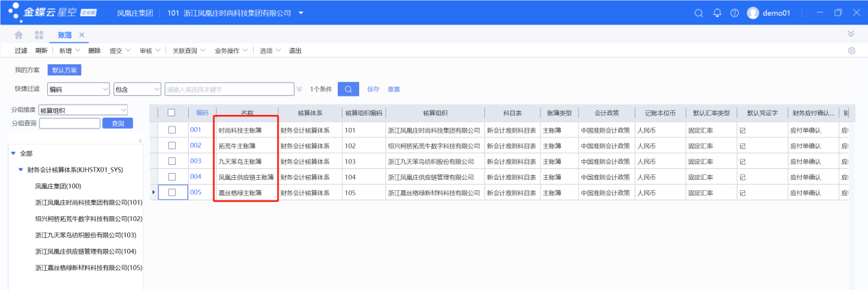
Task: Collapse 财务会计核算体系 tree node
Action: [21, 170]
